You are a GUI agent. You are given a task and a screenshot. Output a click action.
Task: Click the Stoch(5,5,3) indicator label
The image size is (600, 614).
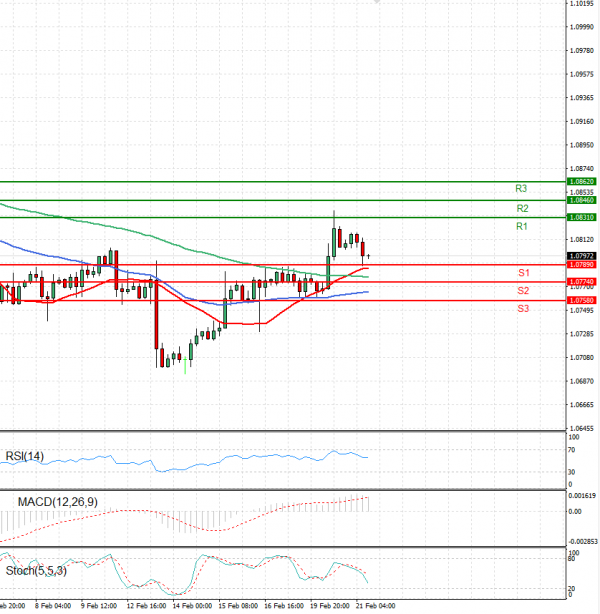tap(36, 571)
